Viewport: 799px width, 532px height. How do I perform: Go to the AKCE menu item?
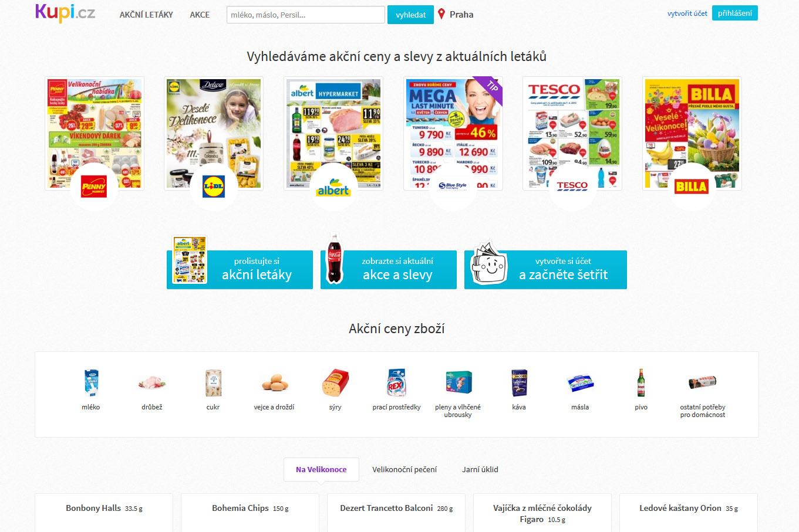pos(200,15)
